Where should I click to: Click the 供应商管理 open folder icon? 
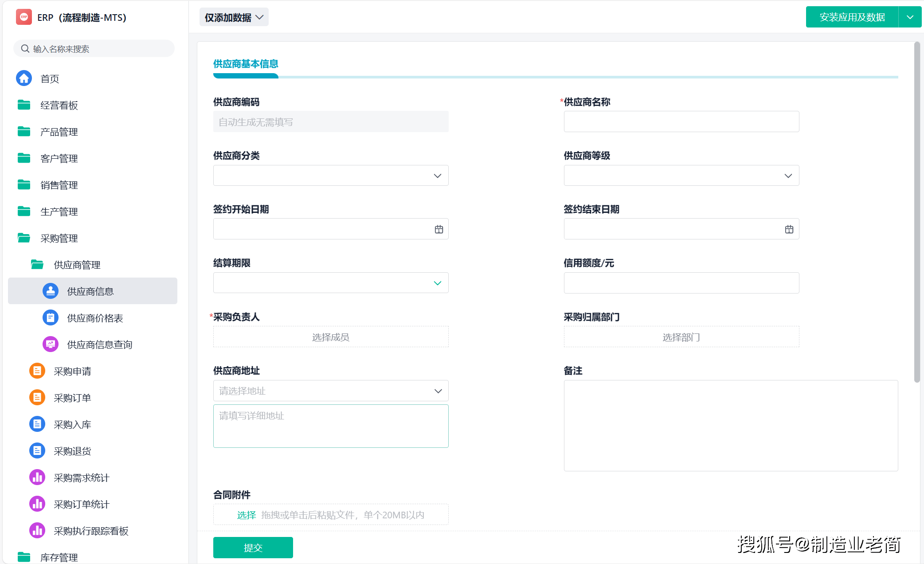click(x=37, y=265)
